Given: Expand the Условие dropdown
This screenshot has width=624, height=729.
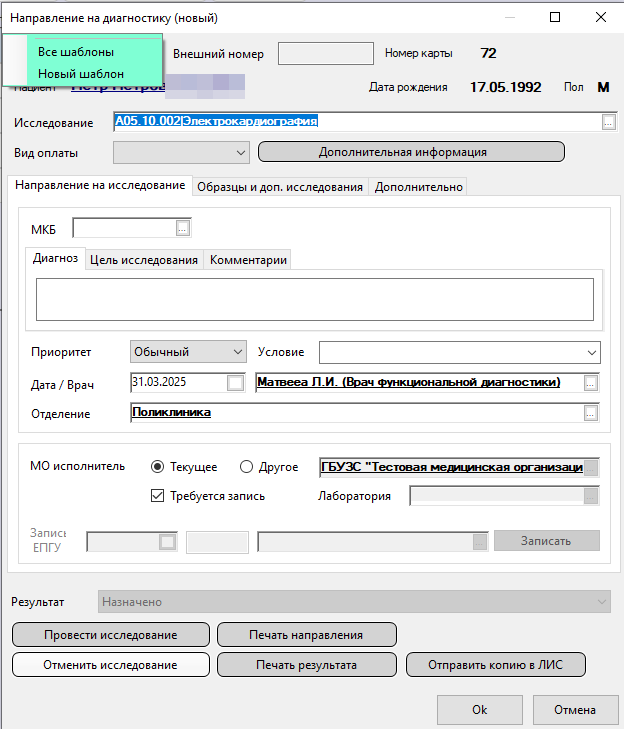Looking at the screenshot, I should point(591,352).
